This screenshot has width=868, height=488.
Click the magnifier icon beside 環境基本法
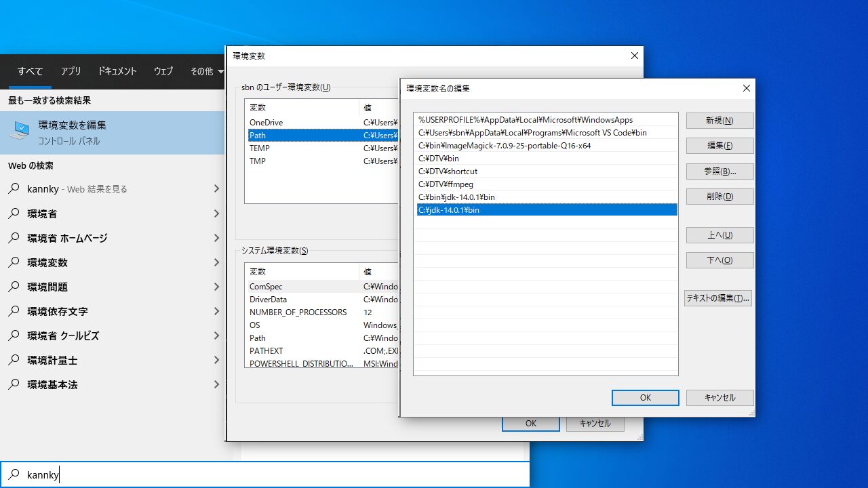coord(14,384)
